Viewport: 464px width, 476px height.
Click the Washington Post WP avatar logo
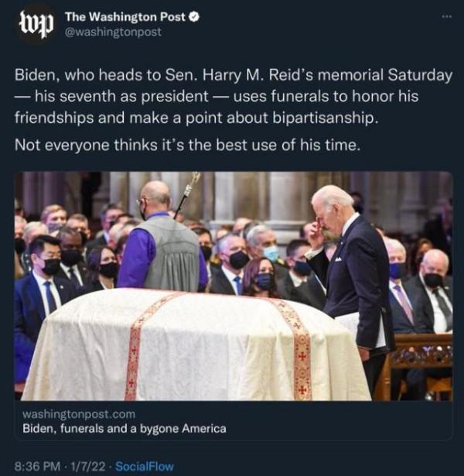(36, 24)
